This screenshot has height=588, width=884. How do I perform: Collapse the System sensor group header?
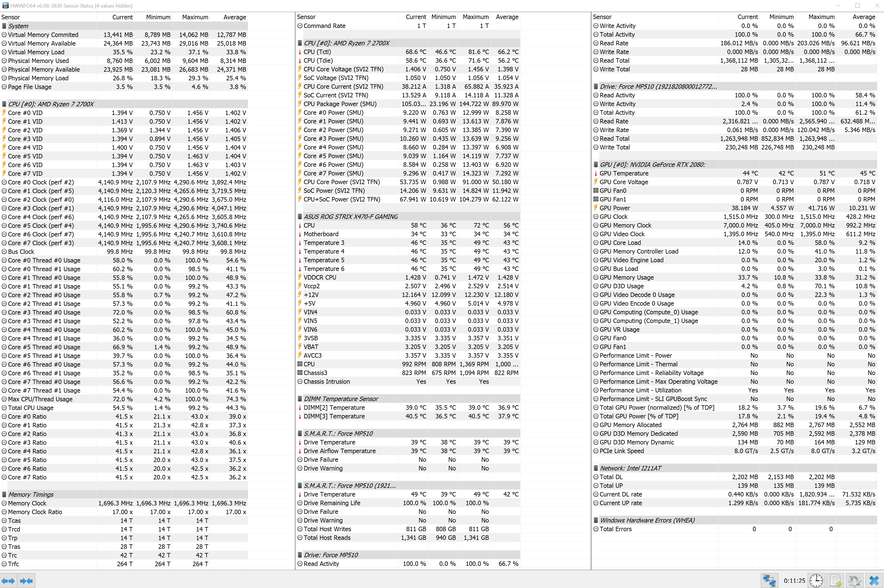point(18,26)
